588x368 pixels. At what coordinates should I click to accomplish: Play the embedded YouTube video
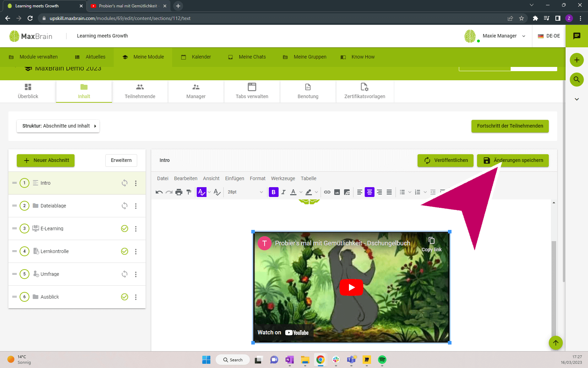351,287
